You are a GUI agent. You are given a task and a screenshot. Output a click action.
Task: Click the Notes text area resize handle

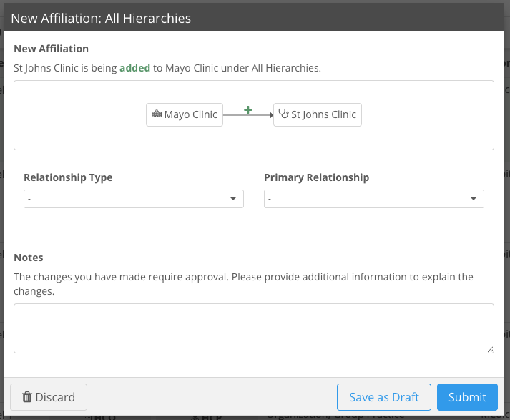[x=490, y=349]
